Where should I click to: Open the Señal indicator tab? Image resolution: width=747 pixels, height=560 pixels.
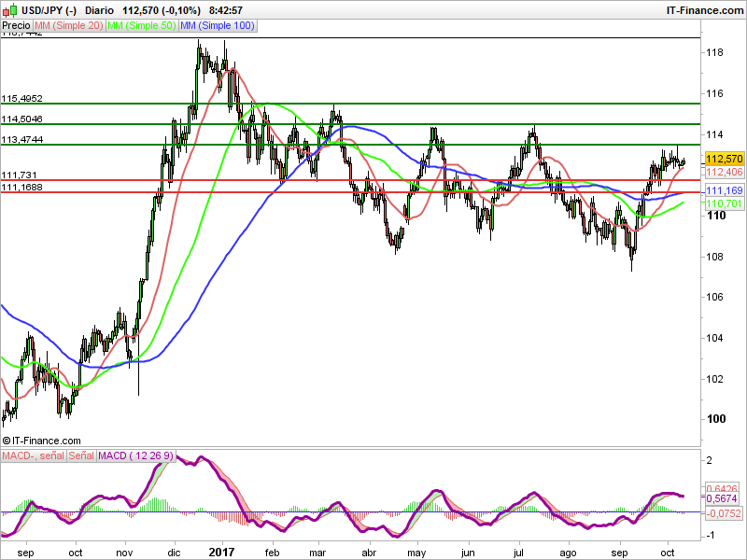(x=81, y=455)
